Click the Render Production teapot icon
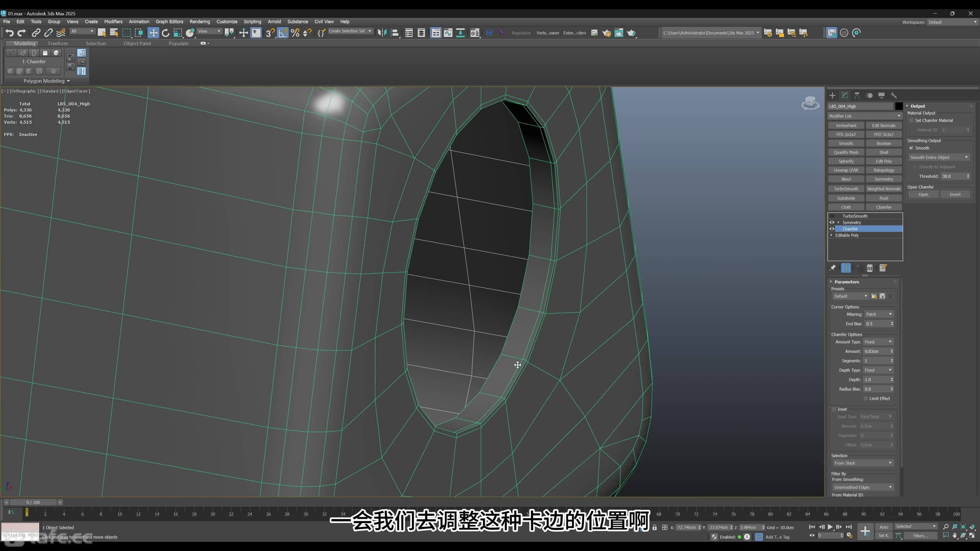The image size is (980, 551). (632, 33)
